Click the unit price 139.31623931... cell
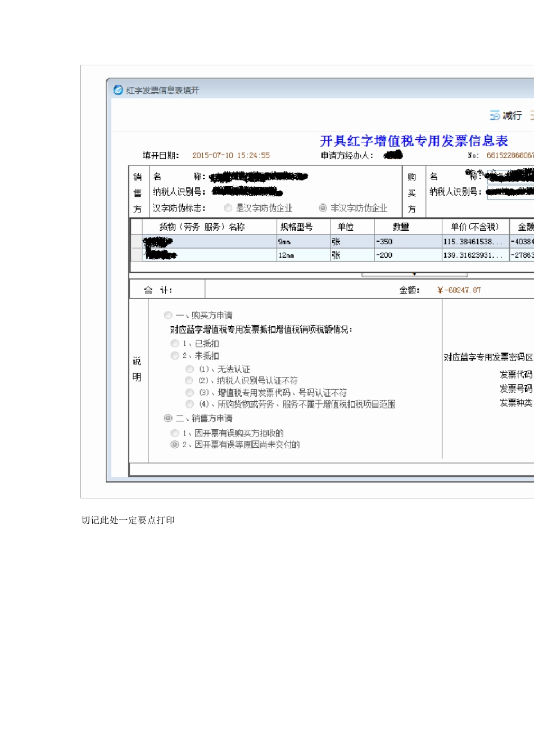Screen dimensions: 534x756 tap(476, 255)
